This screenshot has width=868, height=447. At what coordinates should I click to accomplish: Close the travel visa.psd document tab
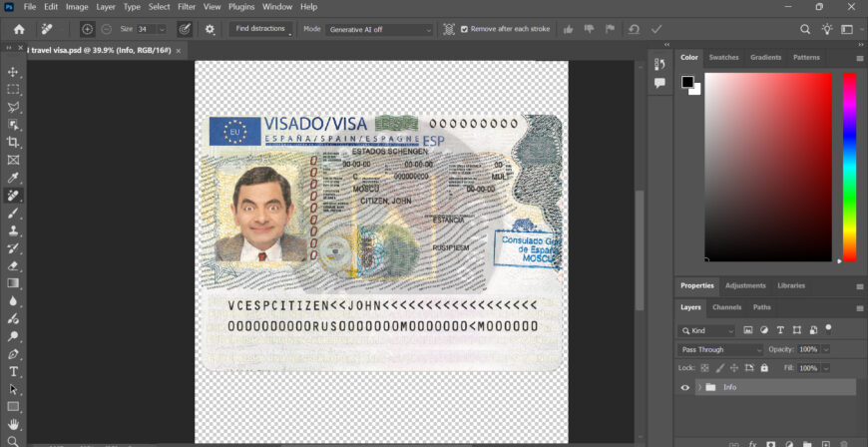[179, 51]
